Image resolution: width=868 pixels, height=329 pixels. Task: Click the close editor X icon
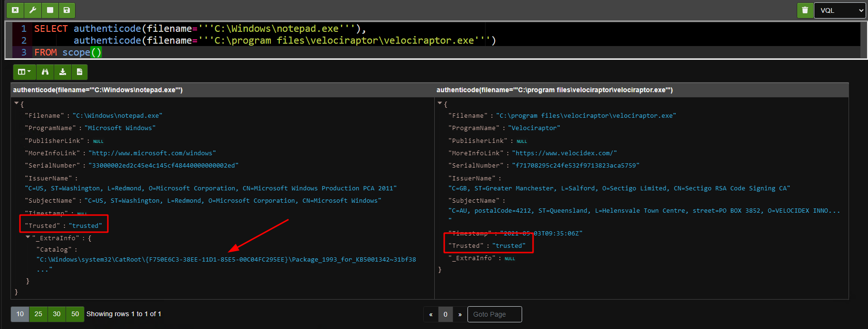pyautogui.click(x=15, y=10)
